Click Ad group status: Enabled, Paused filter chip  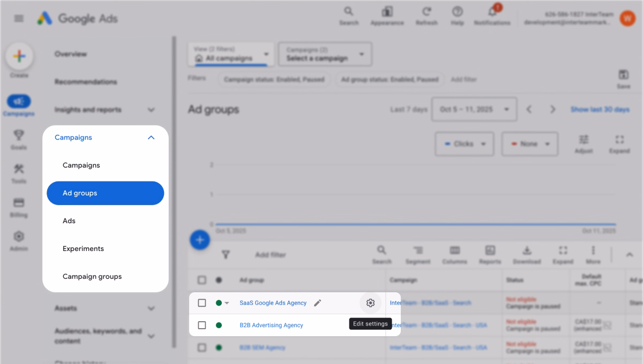(390, 79)
